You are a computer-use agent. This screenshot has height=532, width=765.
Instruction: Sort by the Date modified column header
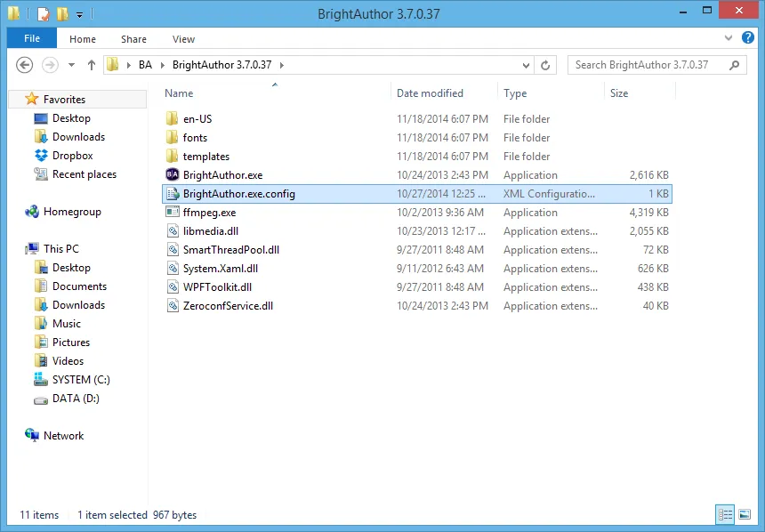click(x=430, y=93)
